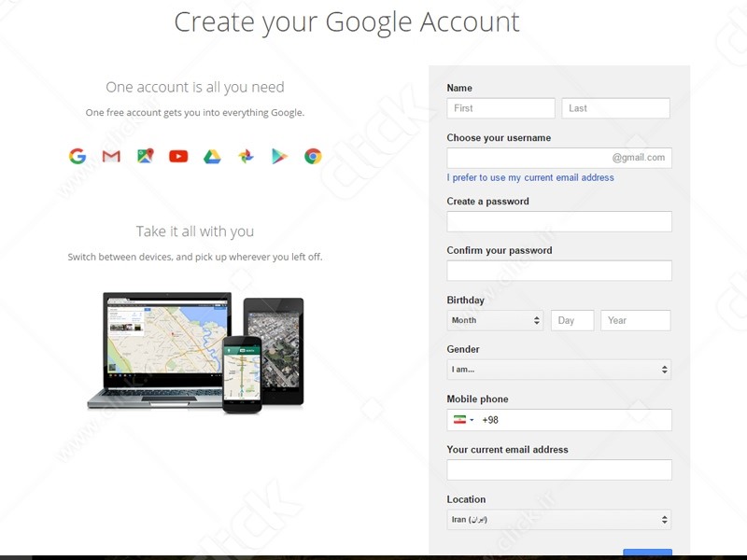
Task: Focus the Gmail username field
Action: (x=528, y=158)
